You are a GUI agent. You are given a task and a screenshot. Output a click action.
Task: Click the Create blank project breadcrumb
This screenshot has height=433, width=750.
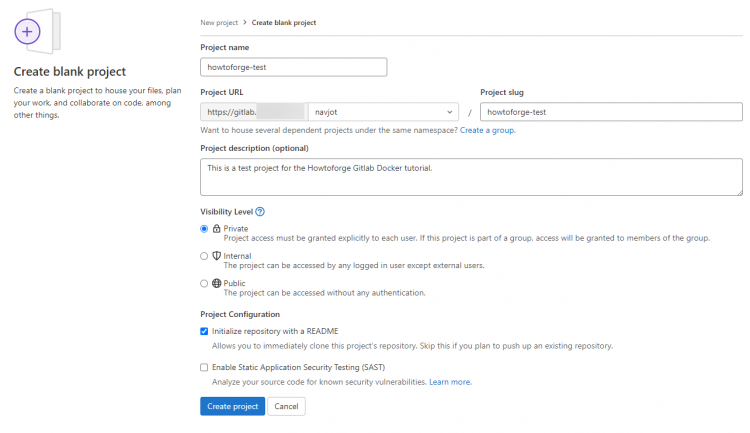pyautogui.click(x=284, y=22)
